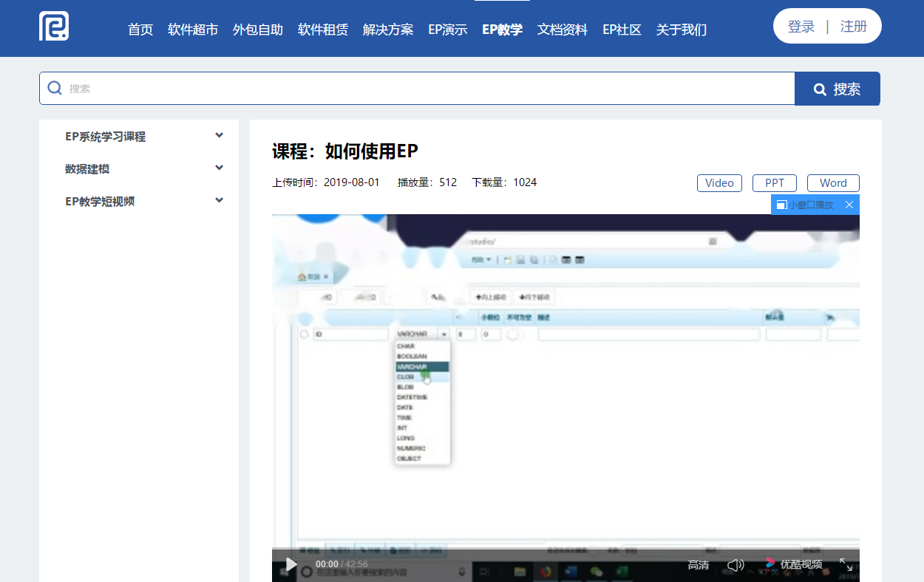Click the 登录 login link
Viewport: 924px width, 582px height.
pyautogui.click(x=801, y=27)
